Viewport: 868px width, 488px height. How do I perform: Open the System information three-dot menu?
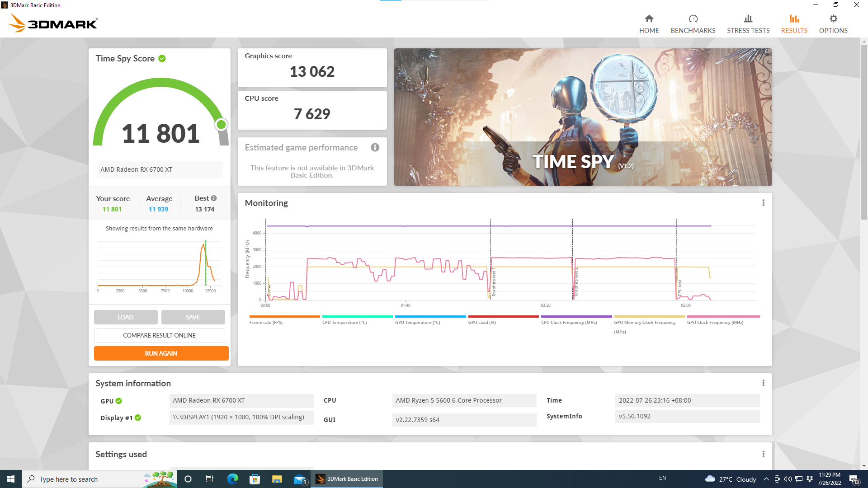(x=763, y=383)
